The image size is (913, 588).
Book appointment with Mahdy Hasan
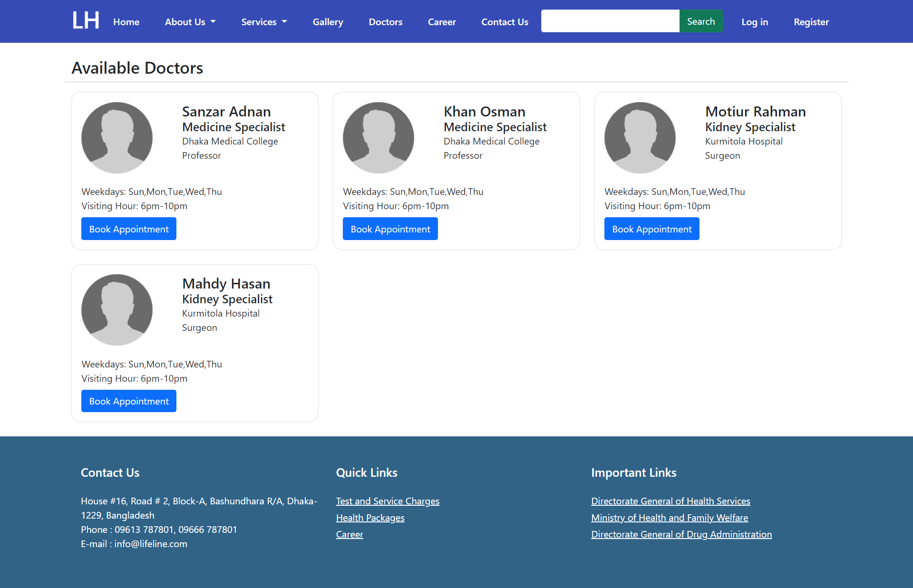pyautogui.click(x=129, y=401)
